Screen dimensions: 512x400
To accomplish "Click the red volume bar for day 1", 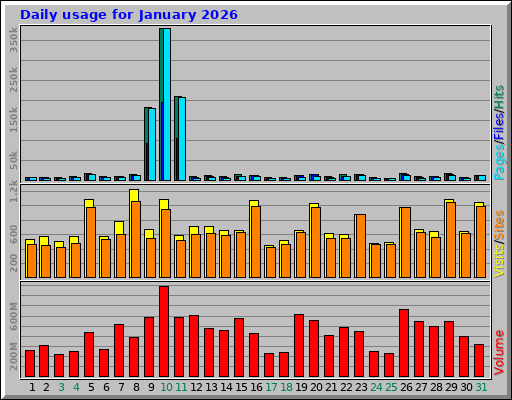I will coord(30,363).
